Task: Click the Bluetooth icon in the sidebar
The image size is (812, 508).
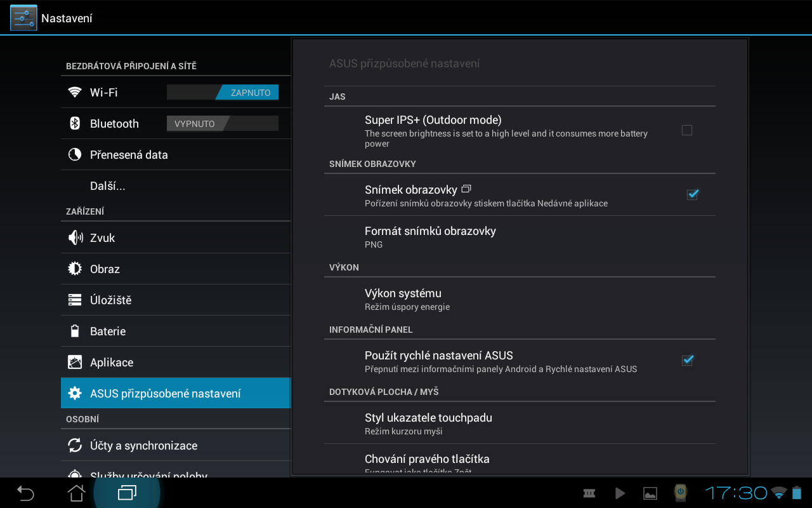Action: 76,123
